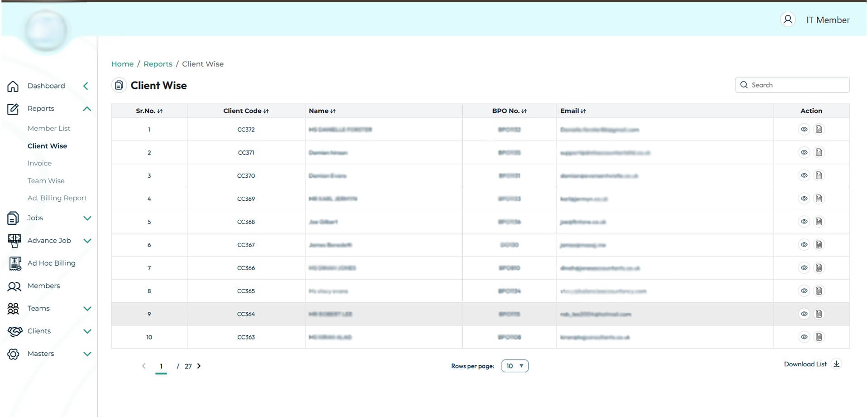The image size is (868, 417).
Task: Expand the Teams menu chevron
Action: (87, 309)
